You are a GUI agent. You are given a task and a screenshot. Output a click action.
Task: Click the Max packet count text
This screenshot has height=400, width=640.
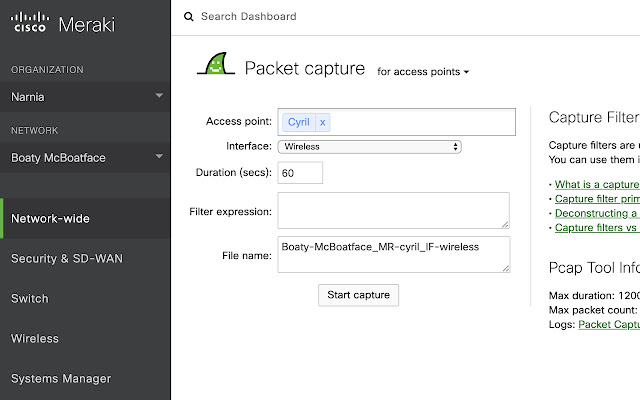click(x=593, y=310)
